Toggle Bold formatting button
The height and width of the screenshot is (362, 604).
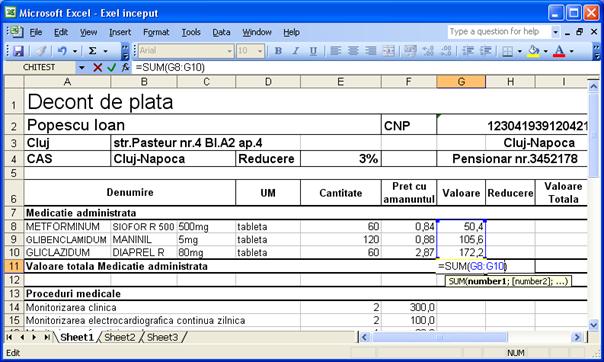(x=278, y=51)
